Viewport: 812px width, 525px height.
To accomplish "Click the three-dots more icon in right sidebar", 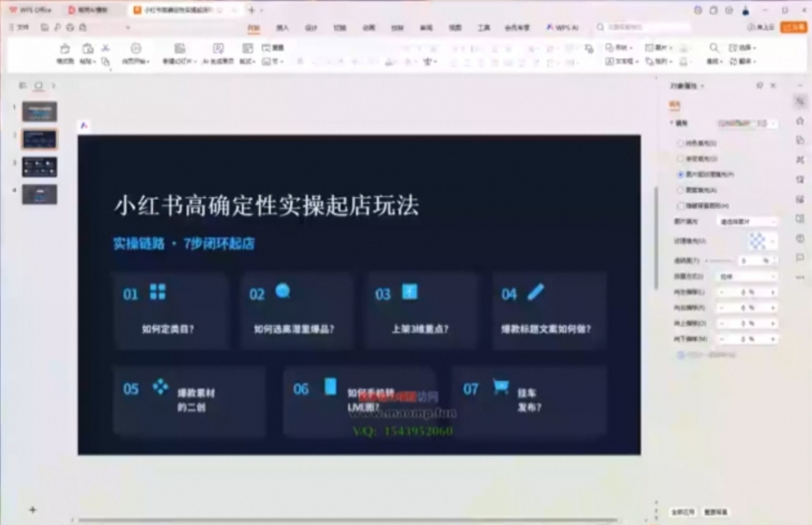I will [x=800, y=277].
